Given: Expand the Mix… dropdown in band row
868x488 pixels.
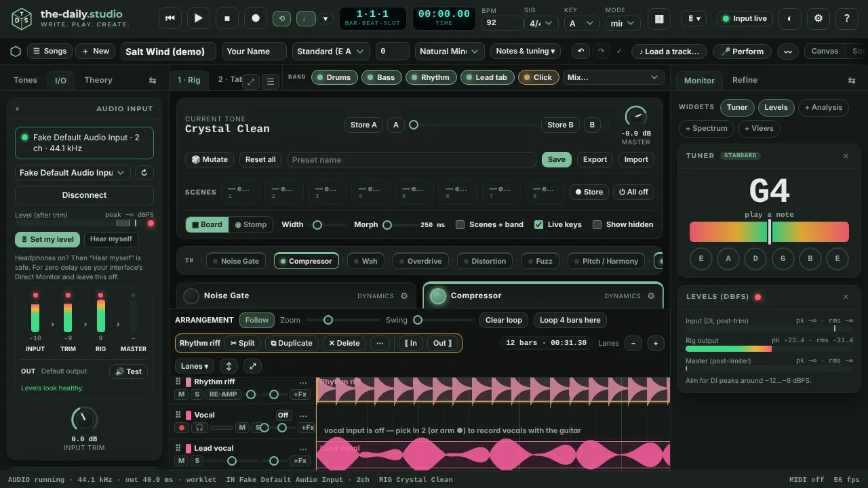Looking at the screenshot, I should [x=613, y=77].
